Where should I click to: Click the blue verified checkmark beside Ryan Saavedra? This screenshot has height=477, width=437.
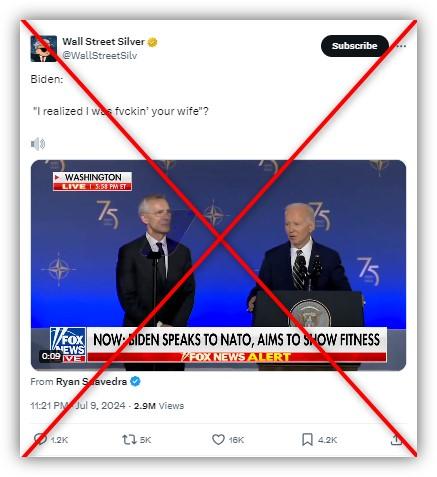pos(135,381)
